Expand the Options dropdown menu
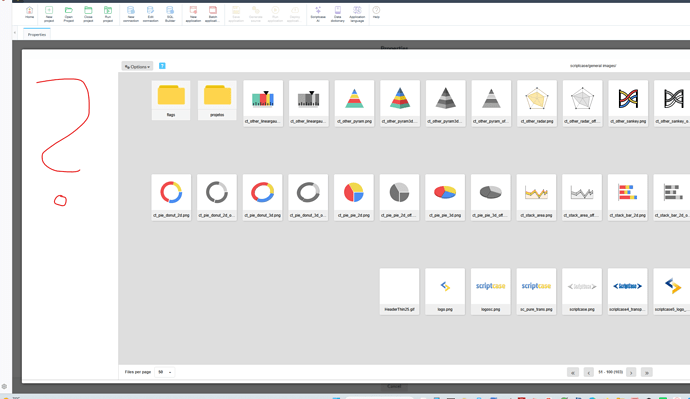Viewport: 690px width, 399px height. coord(137,66)
